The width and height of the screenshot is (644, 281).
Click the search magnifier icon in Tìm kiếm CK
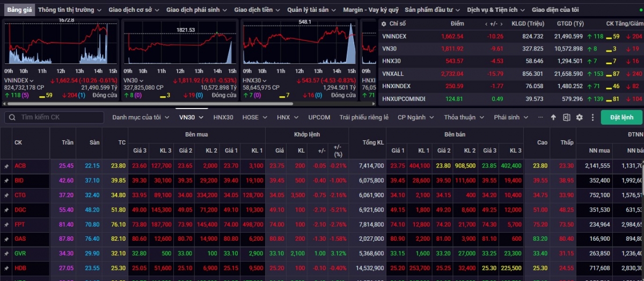coord(12,117)
